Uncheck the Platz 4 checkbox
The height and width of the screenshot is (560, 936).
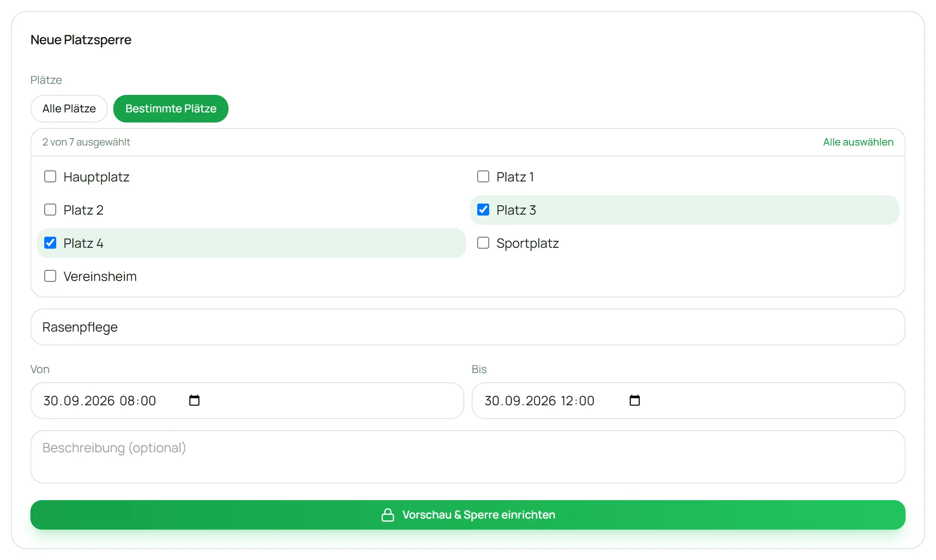pos(50,243)
